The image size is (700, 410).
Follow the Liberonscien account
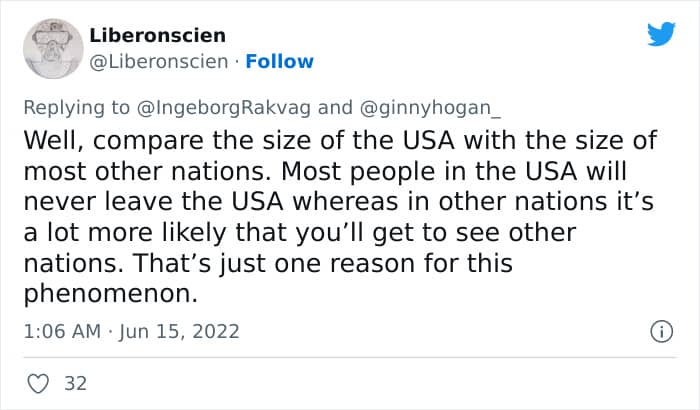click(x=280, y=61)
